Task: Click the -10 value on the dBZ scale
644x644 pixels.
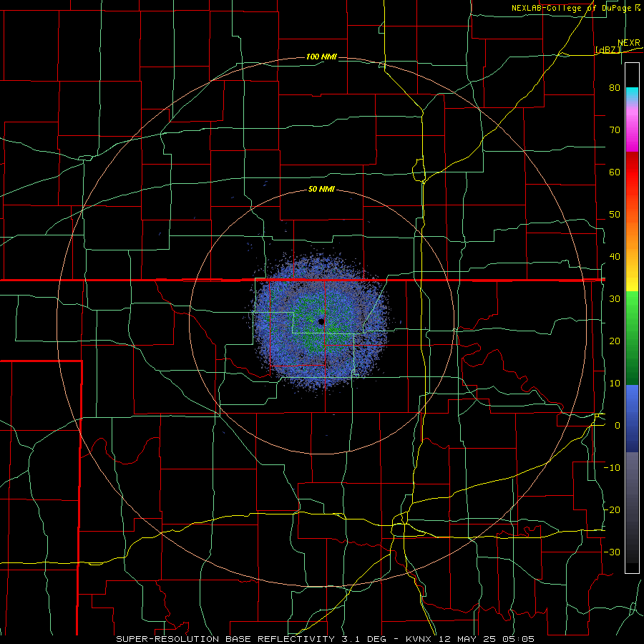Action: [x=612, y=468]
